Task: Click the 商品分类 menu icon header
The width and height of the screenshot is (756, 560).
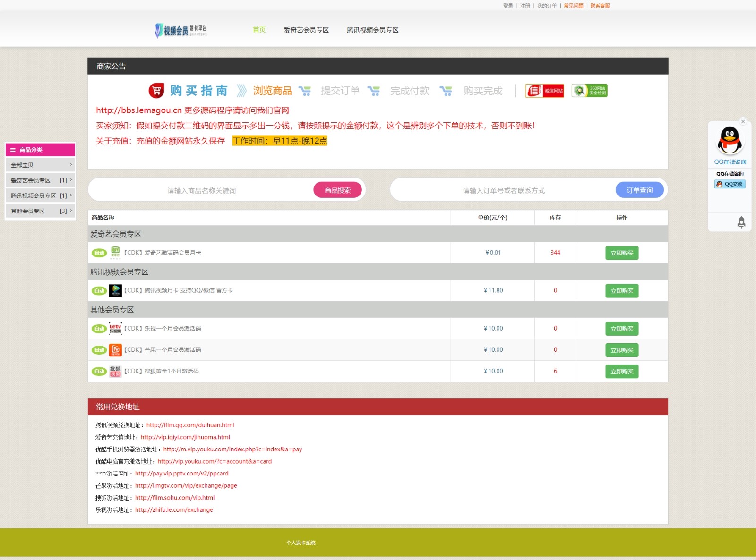Action: 40,150
